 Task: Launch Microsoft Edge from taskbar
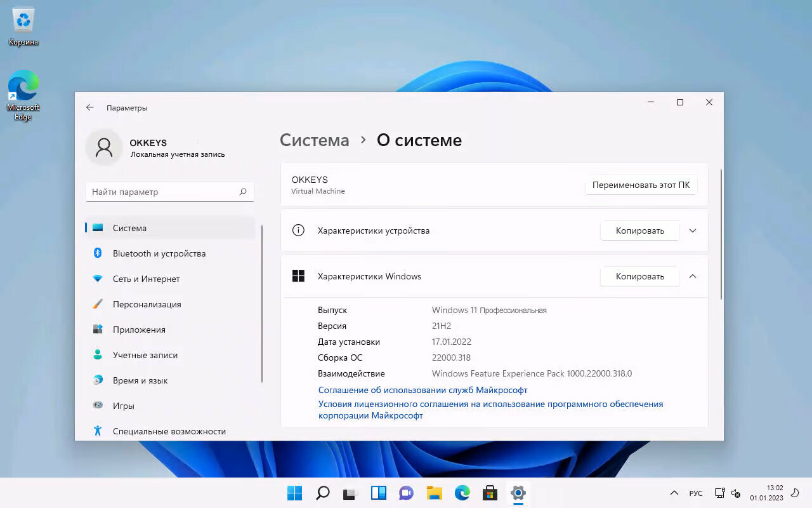462,493
